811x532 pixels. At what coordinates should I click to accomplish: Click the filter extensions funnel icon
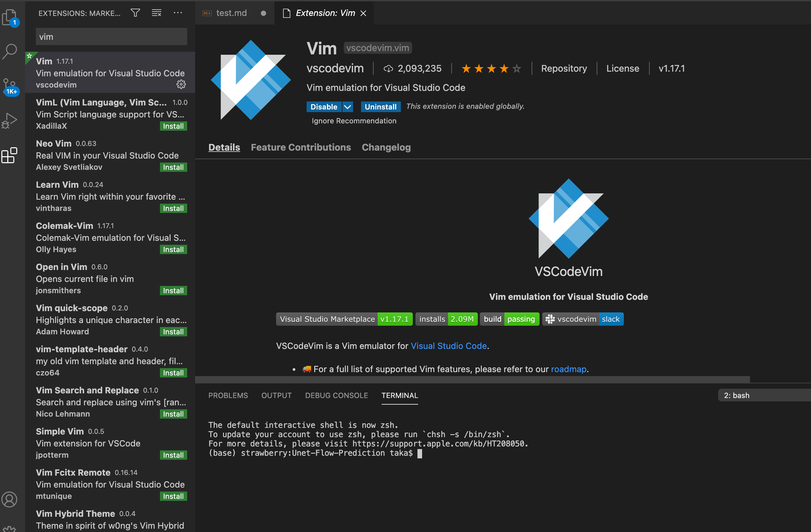[135, 13]
